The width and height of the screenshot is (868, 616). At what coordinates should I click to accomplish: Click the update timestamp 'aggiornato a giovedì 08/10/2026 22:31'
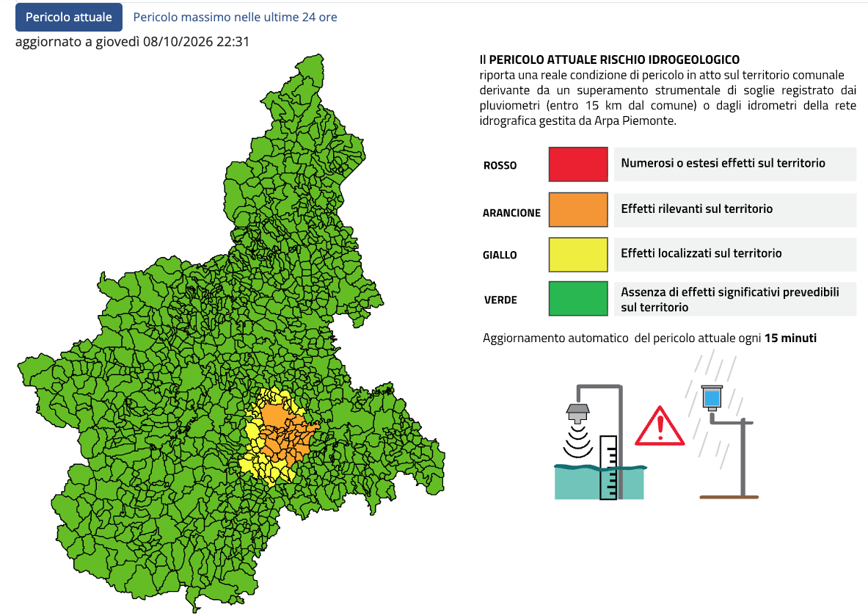[132, 42]
